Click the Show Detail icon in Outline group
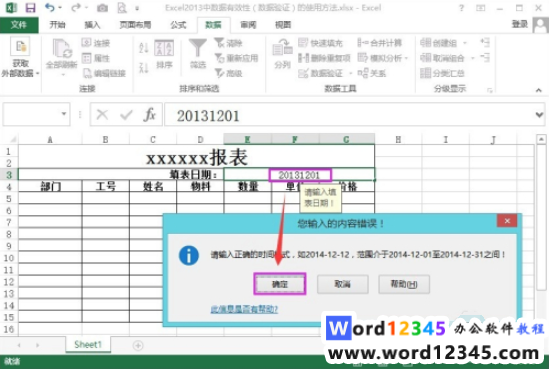Image resolution: width=549 pixels, height=369 pixels. (x=485, y=42)
